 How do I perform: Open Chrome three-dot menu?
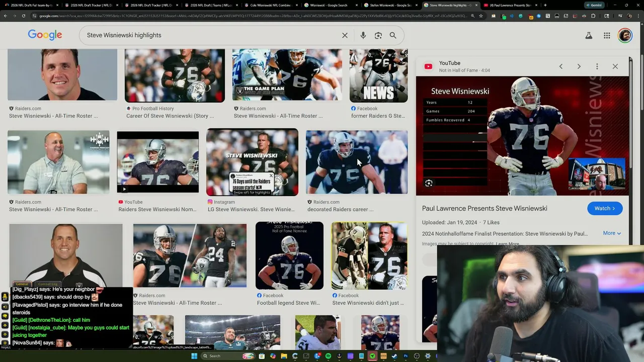click(637, 16)
